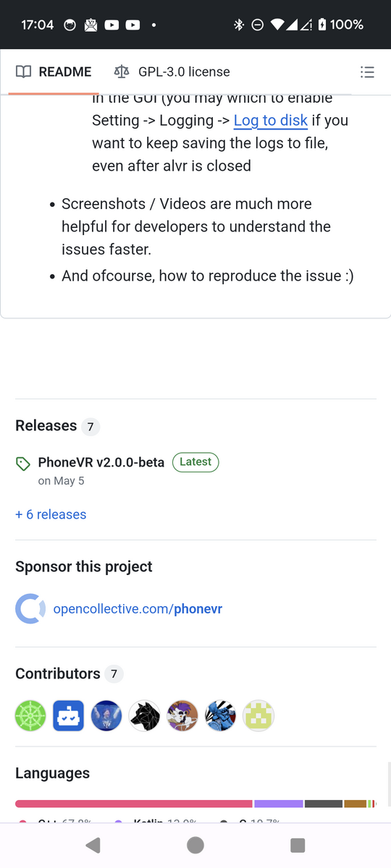This screenshot has width=391, height=868.
Task: Tap the Android home circle button
Action: pos(195,845)
